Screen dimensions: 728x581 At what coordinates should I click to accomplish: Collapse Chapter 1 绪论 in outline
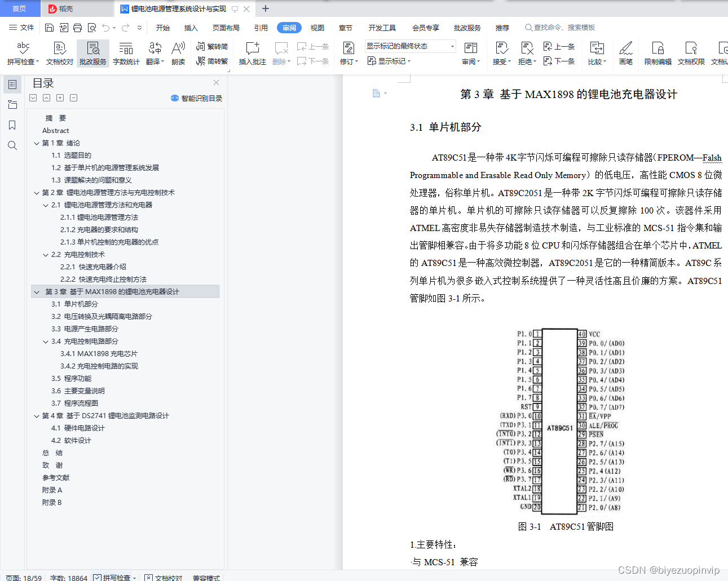37,143
